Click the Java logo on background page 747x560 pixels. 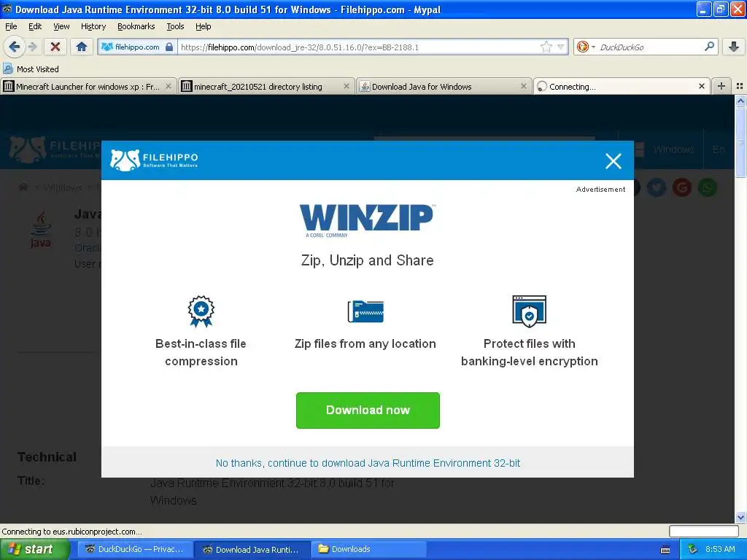tap(41, 230)
